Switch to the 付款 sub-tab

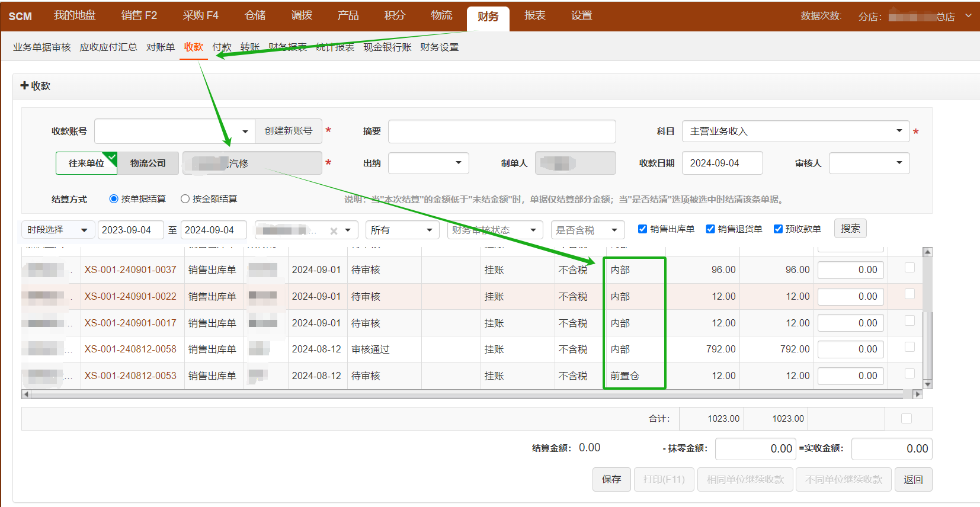(x=222, y=47)
